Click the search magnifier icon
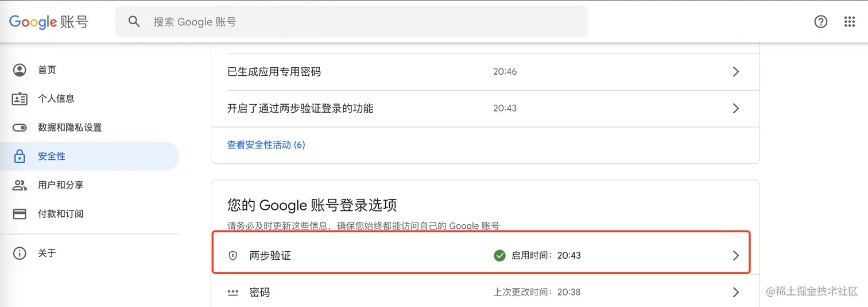Viewport: 868px width, 307px height. 134,22
